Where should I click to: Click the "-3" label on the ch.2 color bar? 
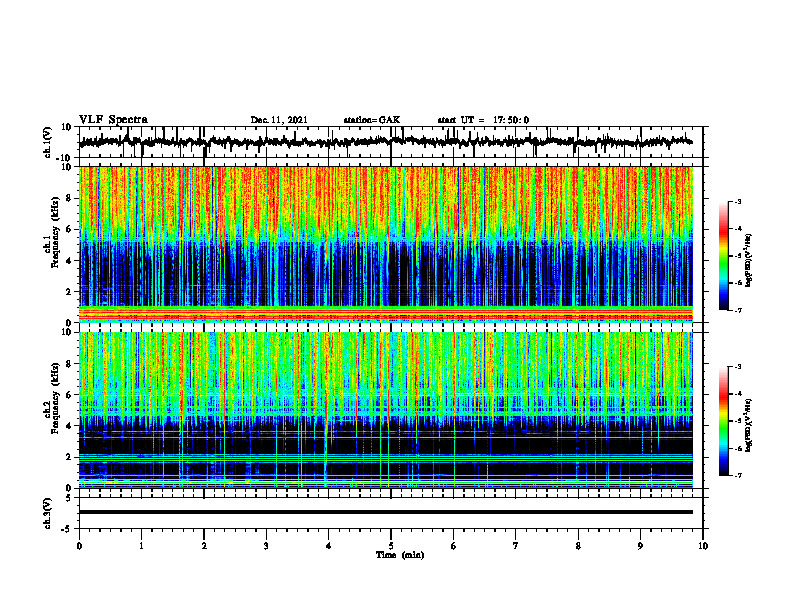(738, 367)
